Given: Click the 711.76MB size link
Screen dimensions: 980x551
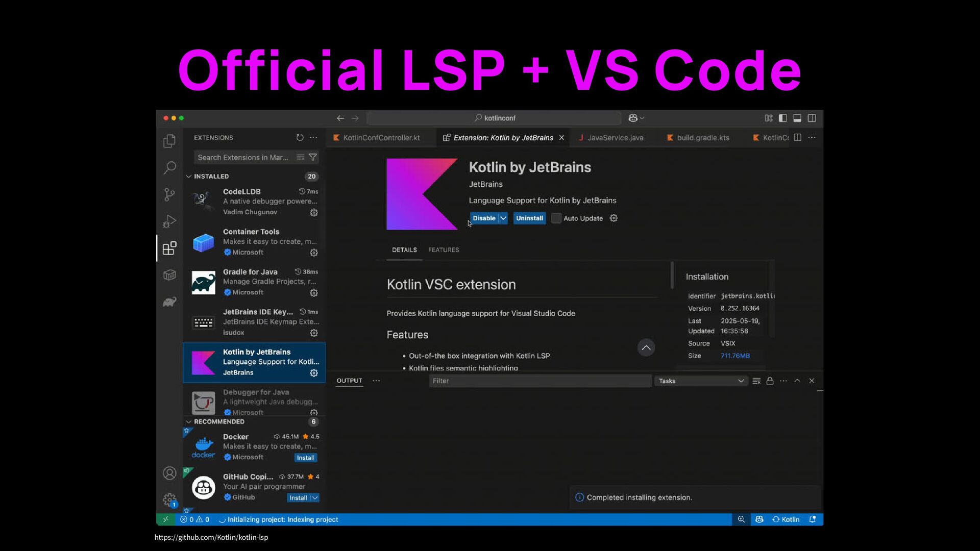Looking at the screenshot, I should pyautogui.click(x=735, y=356).
